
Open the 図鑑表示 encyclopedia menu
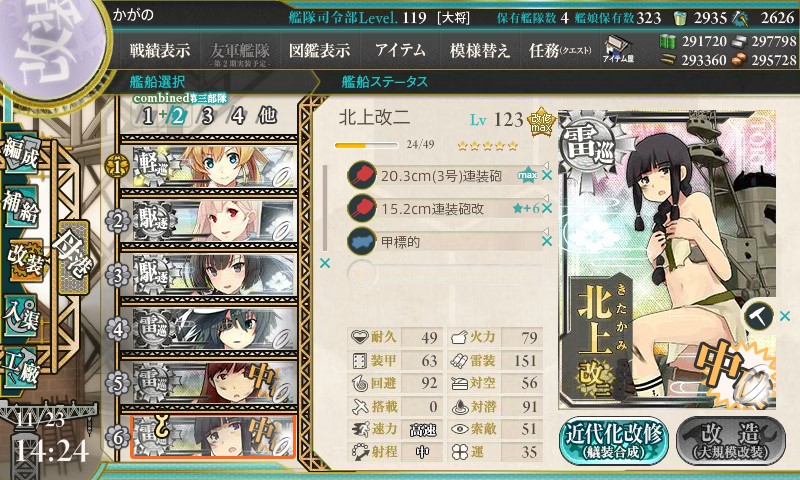(319, 50)
